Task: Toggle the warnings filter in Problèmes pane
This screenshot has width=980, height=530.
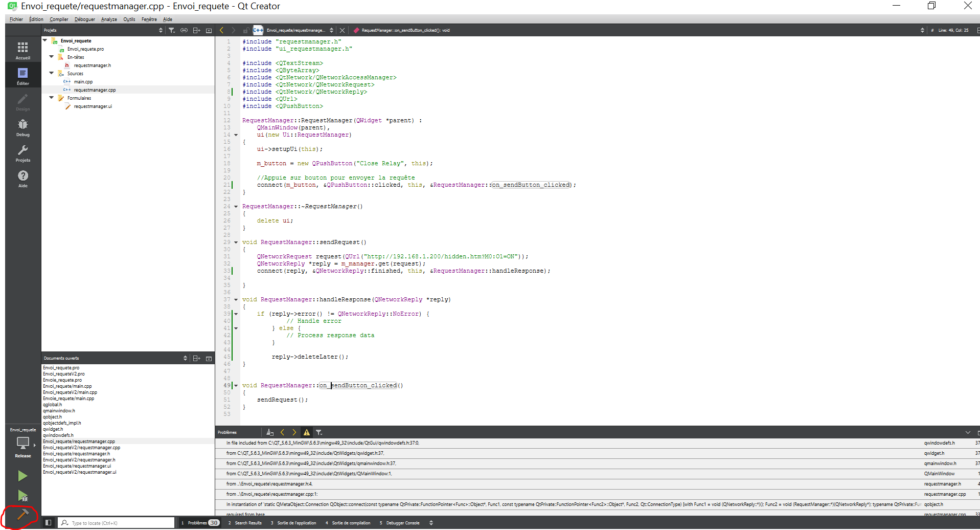Action: pyautogui.click(x=306, y=432)
